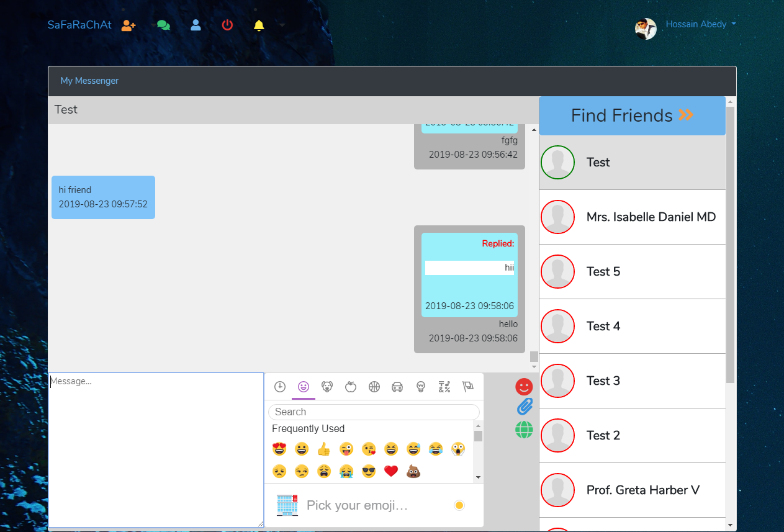
Task: Insert the heart-eyes emoji
Action: coord(279,449)
